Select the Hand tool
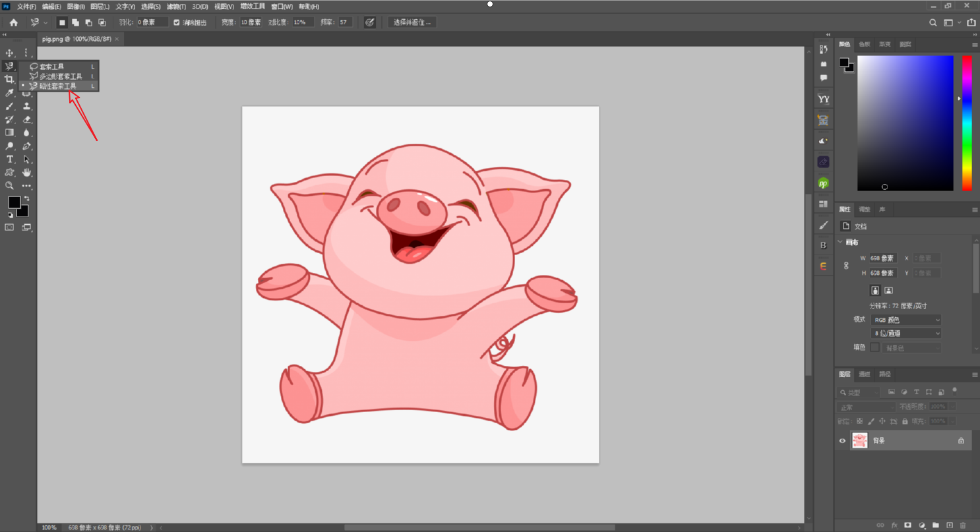This screenshot has height=532, width=980. 27,172
